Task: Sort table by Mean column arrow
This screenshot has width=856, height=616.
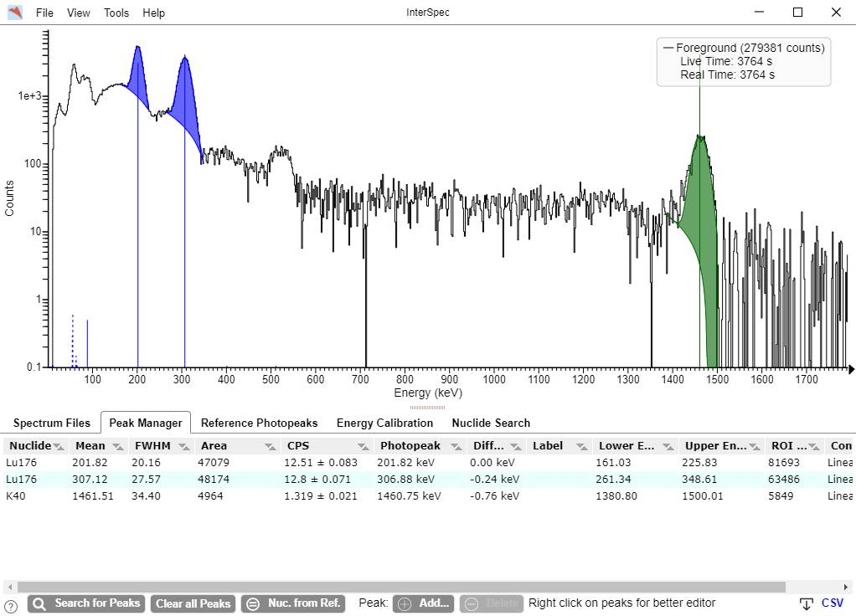Action: click(x=117, y=446)
